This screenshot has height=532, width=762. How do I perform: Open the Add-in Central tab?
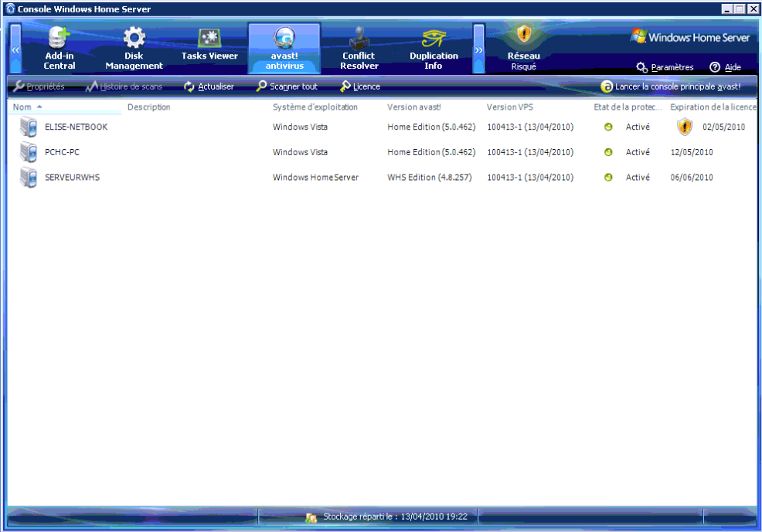pos(60,49)
